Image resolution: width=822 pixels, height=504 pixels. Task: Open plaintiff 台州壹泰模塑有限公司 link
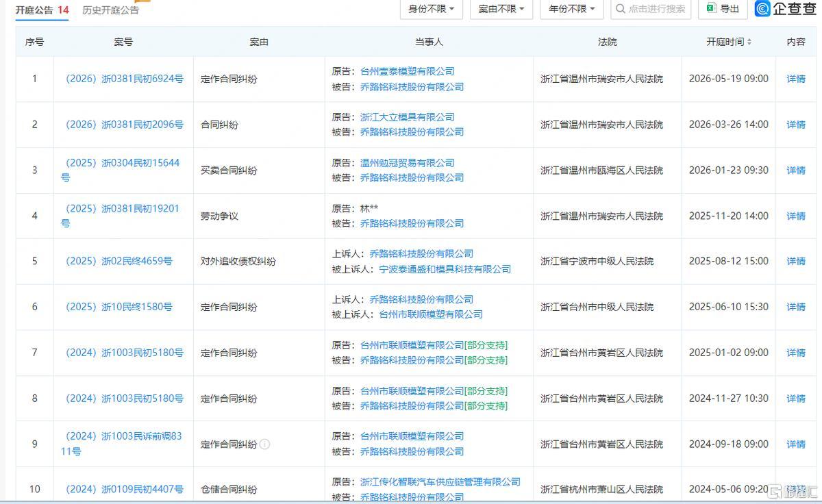[x=408, y=71]
